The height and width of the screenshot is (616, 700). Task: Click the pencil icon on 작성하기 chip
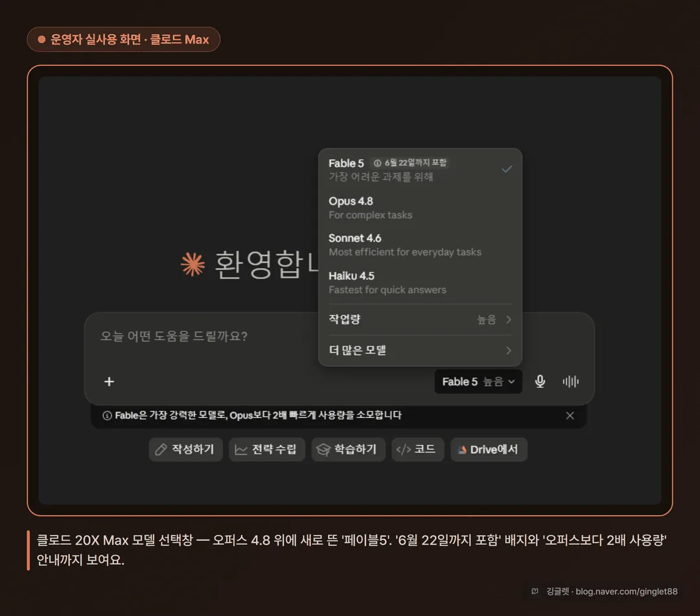(x=161, y=449)
